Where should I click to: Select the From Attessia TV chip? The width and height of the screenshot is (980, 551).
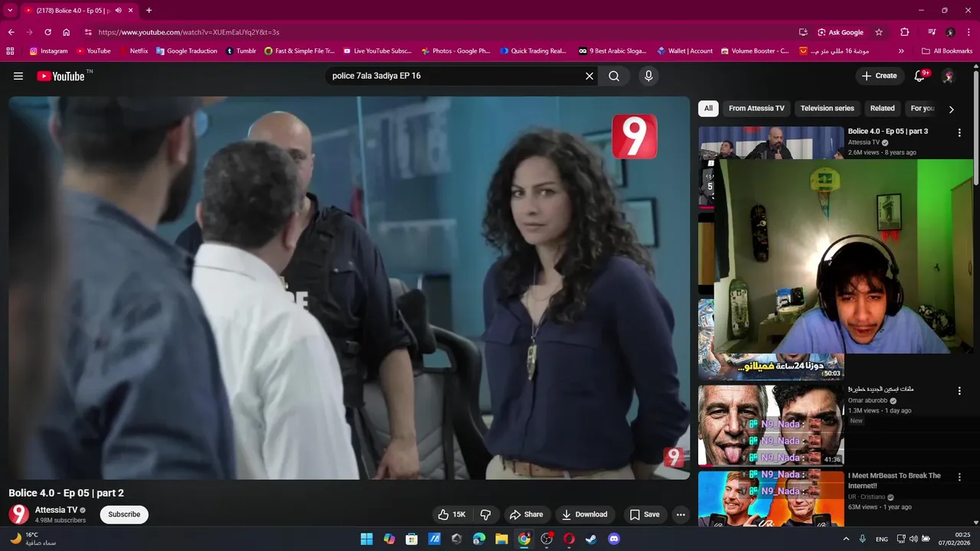click(756, 109)
